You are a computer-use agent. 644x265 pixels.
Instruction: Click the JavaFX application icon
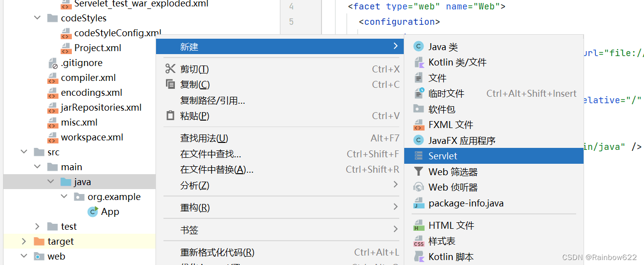[419, 140]
